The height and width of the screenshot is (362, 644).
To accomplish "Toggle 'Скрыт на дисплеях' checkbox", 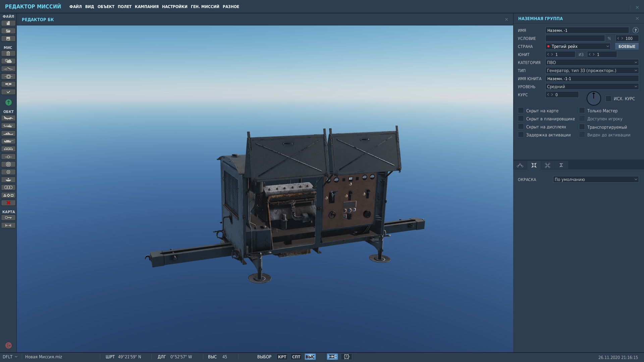I will click(521, 126).
